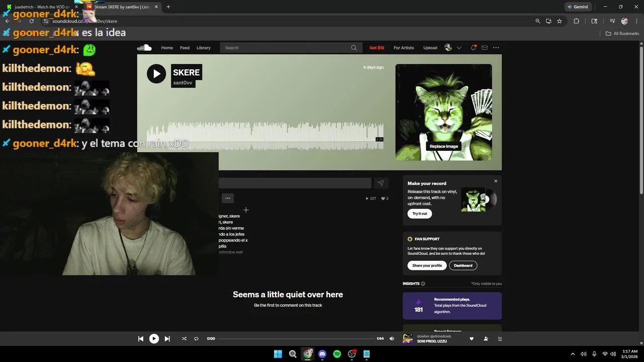Image resolution: width=644 pixels, height=362 pixels.
Task: Click the SoundCloud logo in header
Action: (144, 48)
